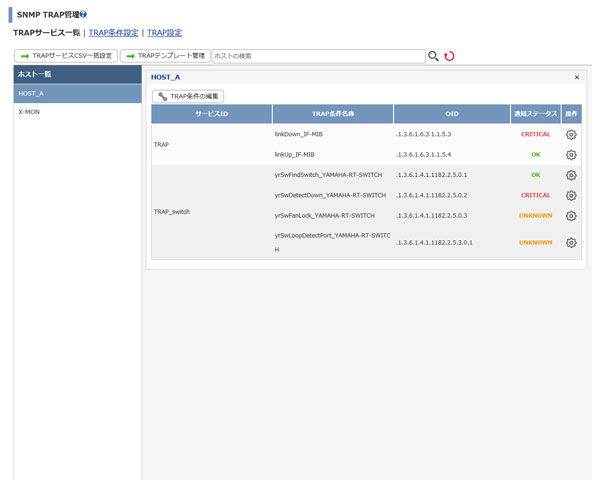Click OID .1.3.6.1.4.1.1182.2.5.0.3

coord(432,216)
